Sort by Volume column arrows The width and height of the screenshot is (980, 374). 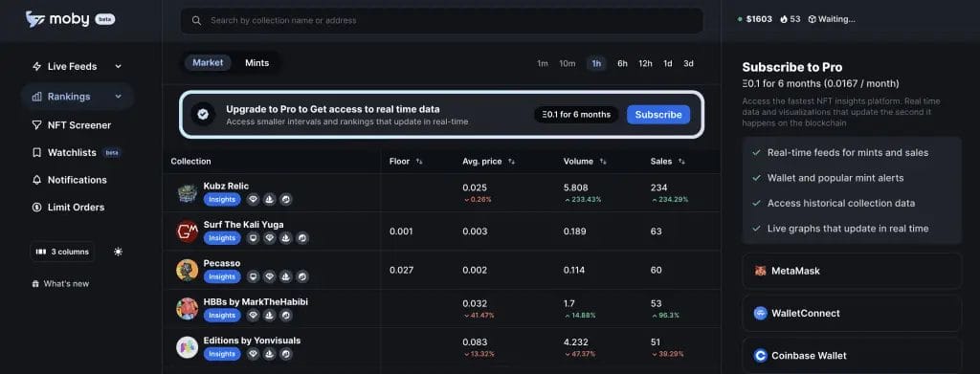click(603, 162)
